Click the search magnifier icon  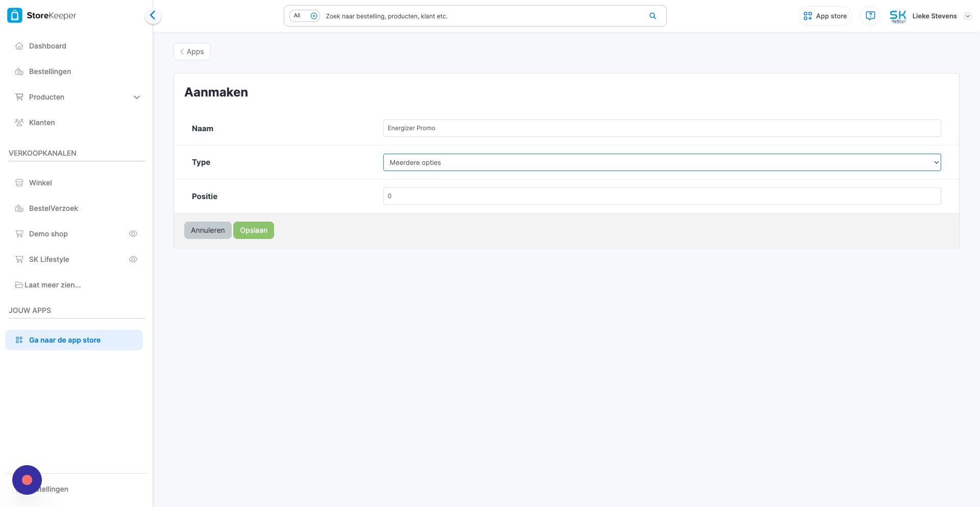coord(652,16)
